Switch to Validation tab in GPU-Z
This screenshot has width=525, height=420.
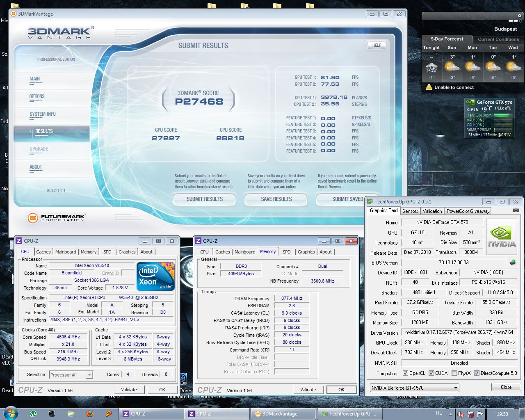point(432,211)
